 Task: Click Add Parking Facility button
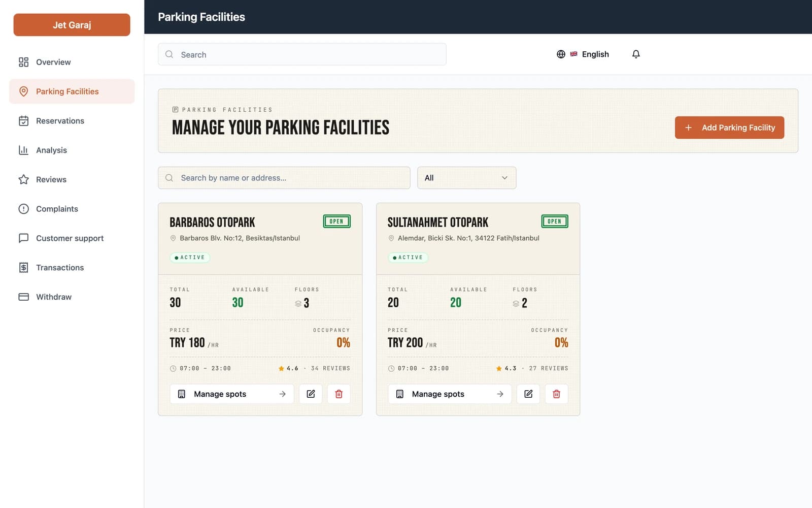click(x=729, y=128)
